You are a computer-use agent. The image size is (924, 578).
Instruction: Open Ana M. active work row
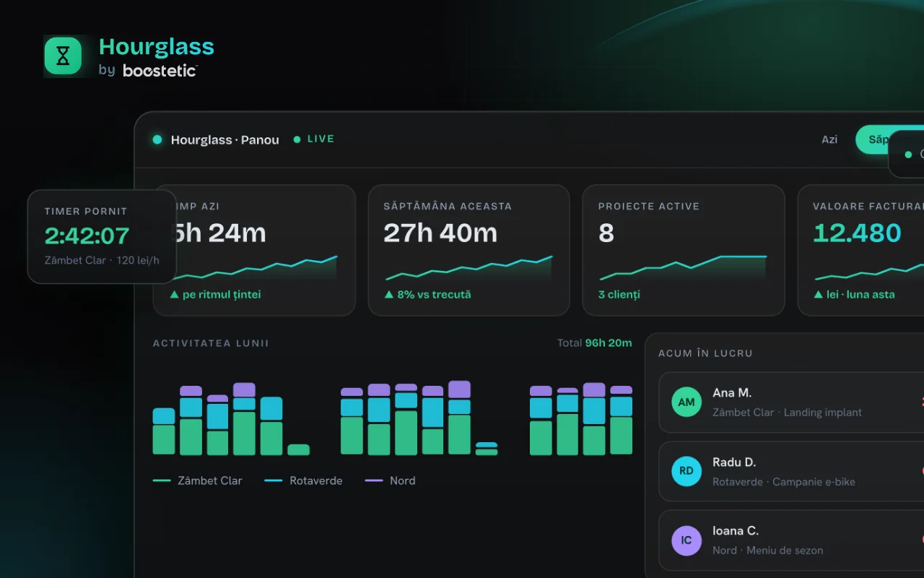pos(791,402)
